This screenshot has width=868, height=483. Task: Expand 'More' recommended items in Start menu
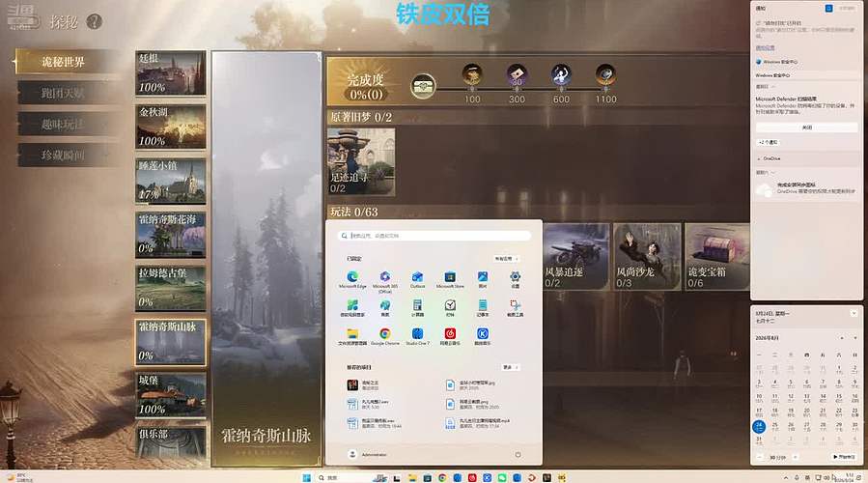(x=511, y=367)
